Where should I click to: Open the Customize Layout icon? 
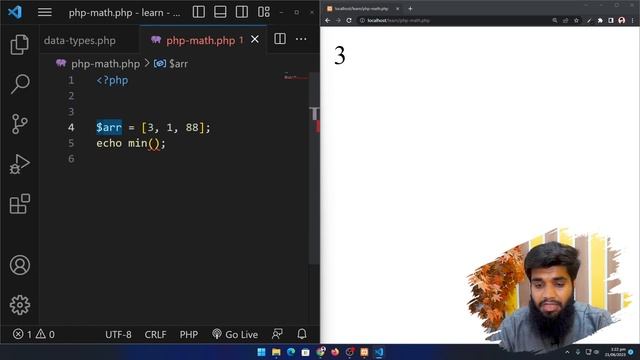[x=264, y=12]
